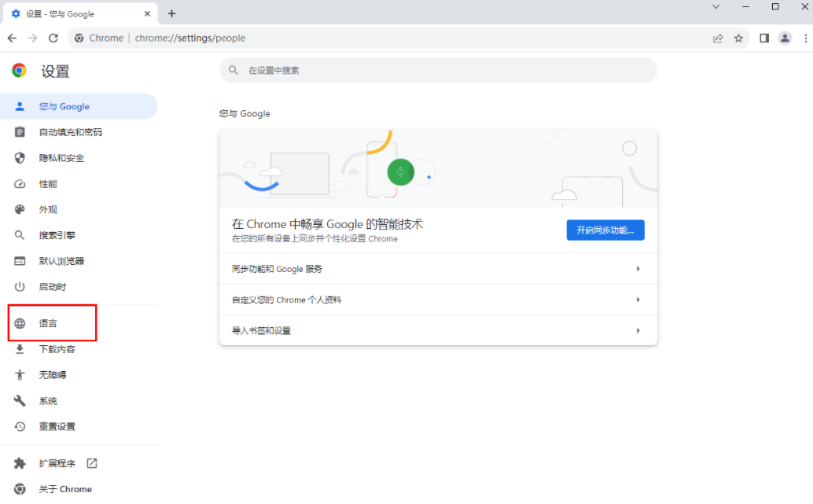Click the speedometer icon for 性能
The image size is (813, 504).
click(x=20, y=184)
